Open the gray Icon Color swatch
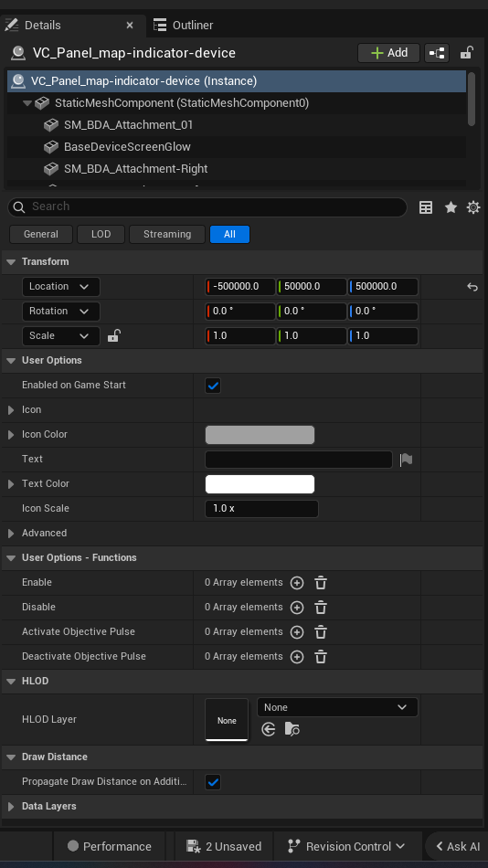The height and width of the screenshot is (868, 488). pos(260,435)
